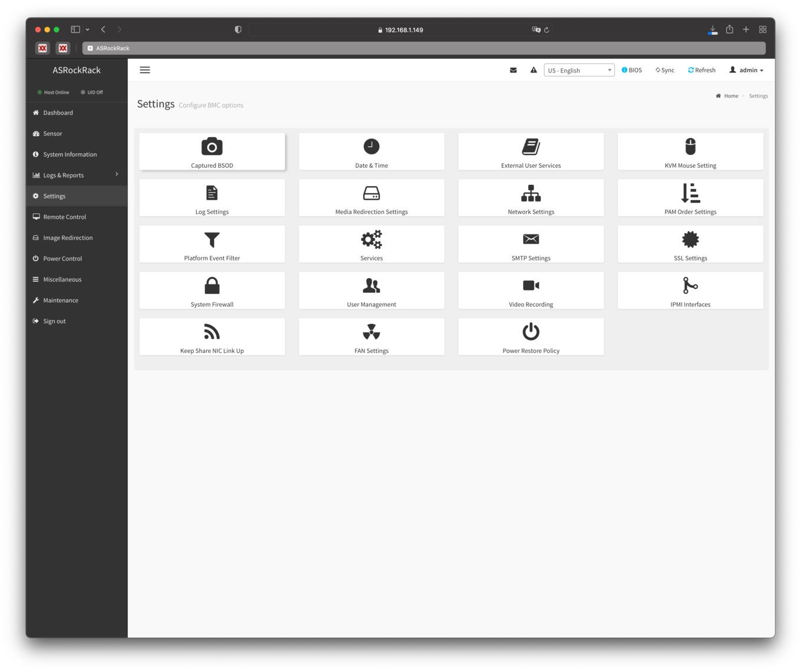Click Safari privacy shield icon
Screen dimensions: 801x672
tap(238, 29)
